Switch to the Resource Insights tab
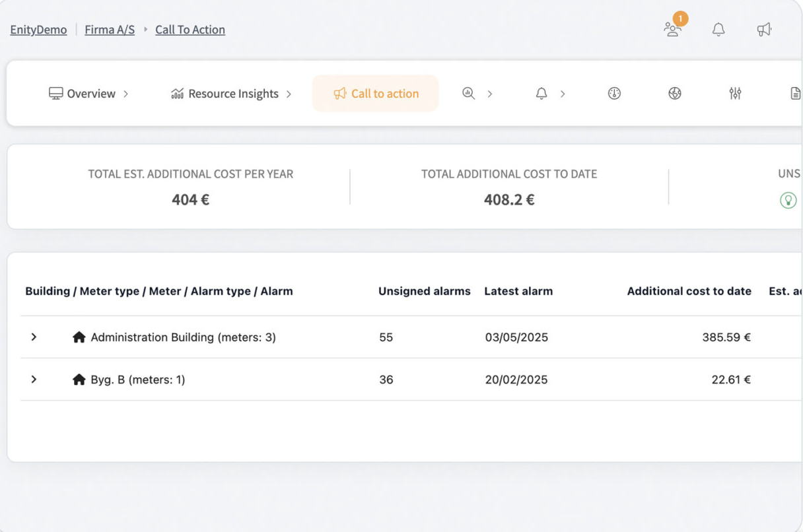This screenshot has height=532, width=803. pyautogui.click(x=232, y=93)
